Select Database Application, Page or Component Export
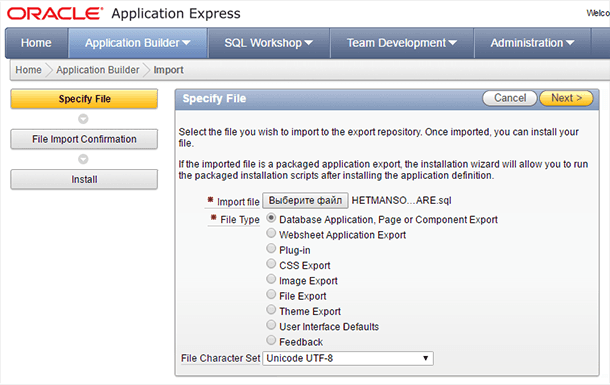This screenshot has height=385, width=610. [271, 218]
